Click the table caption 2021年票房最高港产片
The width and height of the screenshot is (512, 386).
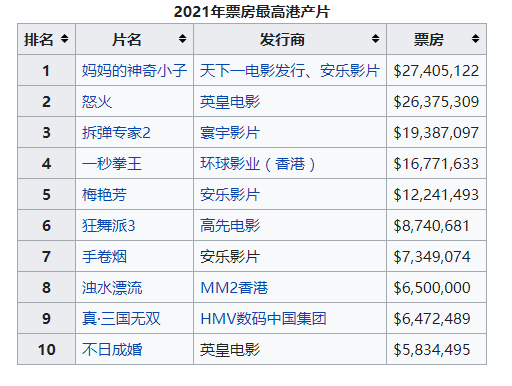[252, 12]
